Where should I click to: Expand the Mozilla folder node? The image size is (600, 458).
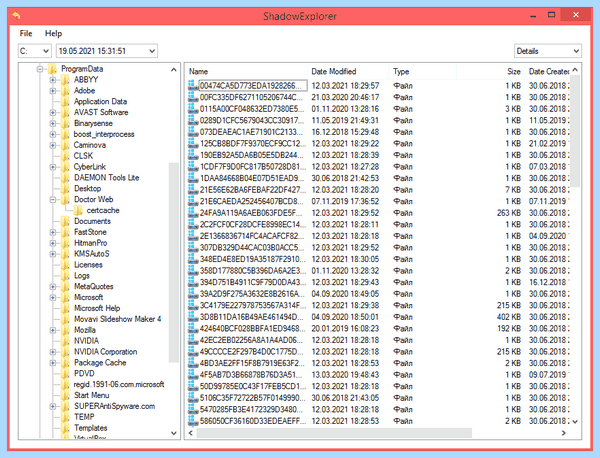(52, 330)
